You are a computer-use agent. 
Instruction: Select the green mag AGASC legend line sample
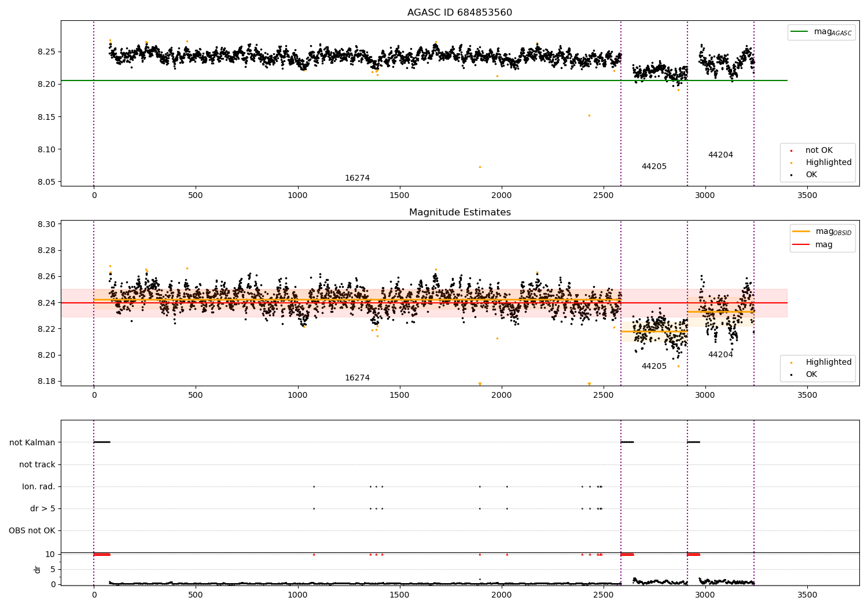point(800,32)
